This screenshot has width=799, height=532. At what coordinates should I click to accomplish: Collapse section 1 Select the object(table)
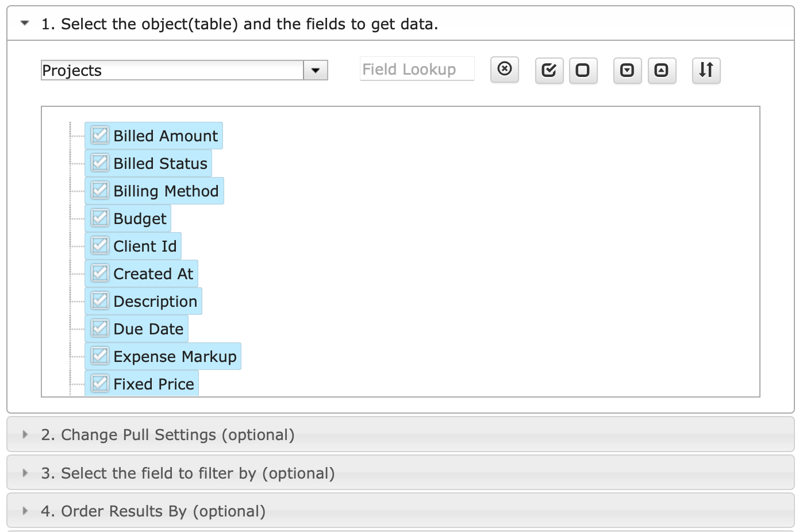point(400,24)
